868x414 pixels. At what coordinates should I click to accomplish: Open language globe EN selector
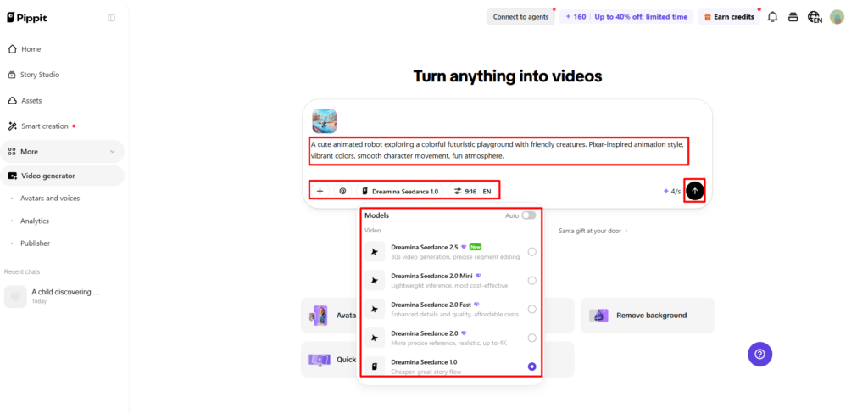click(815, 17)
